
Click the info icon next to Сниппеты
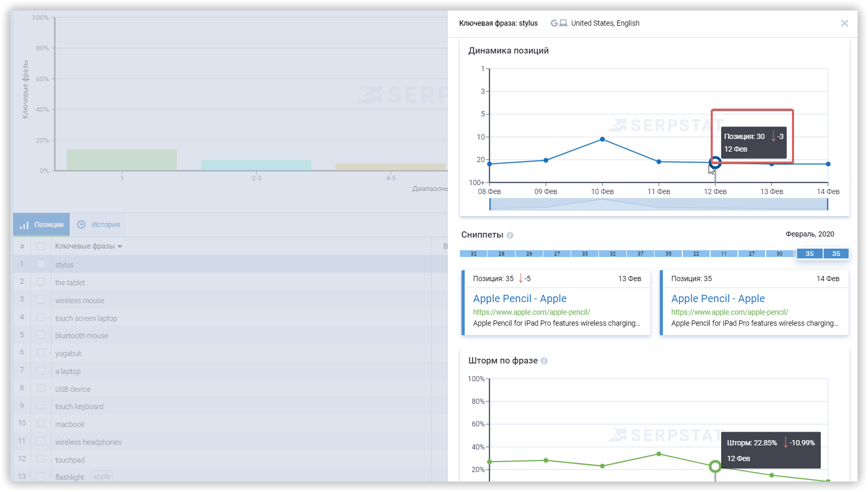tap(510, 236)
